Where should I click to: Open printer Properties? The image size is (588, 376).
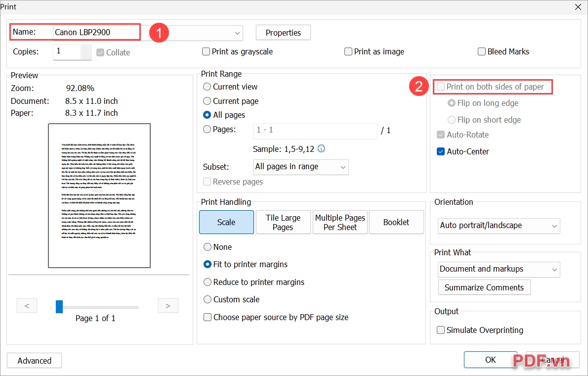(x=283, y=33)
